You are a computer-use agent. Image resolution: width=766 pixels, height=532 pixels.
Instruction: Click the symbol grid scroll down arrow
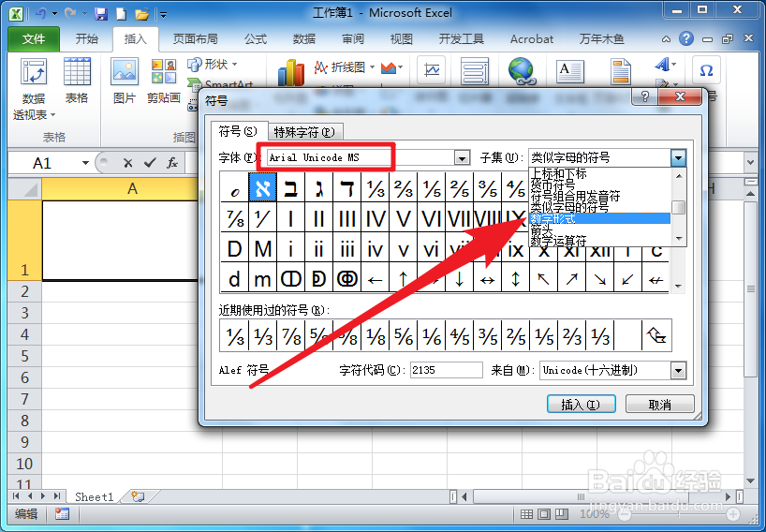point(678,287)
